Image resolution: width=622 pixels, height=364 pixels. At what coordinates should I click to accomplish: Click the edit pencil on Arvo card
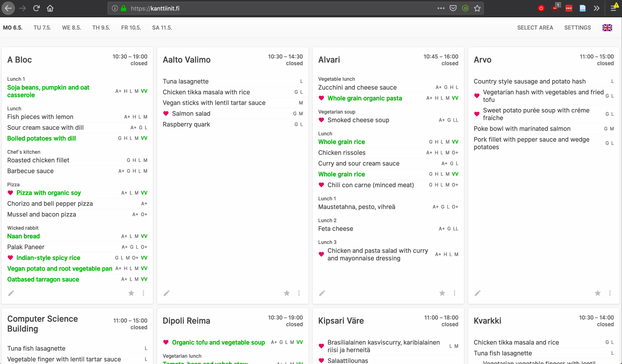pyautogui.click(x=478, y=293)
